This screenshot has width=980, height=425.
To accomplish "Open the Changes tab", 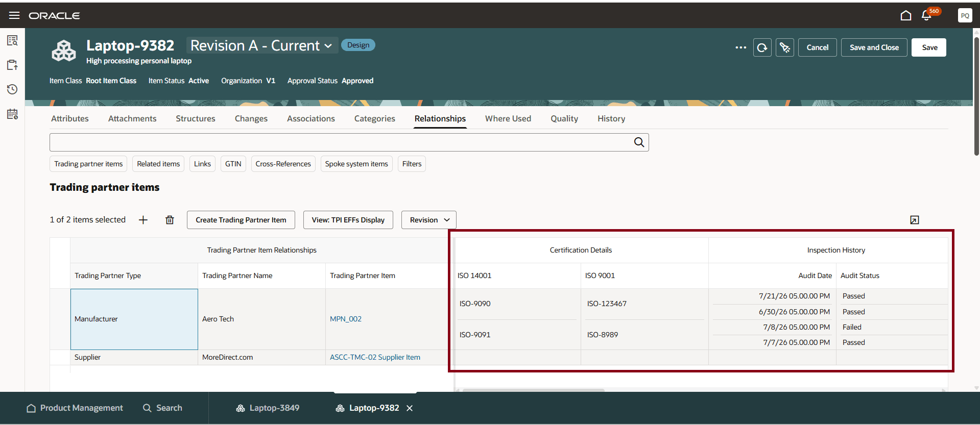I will tap(251, 118).
